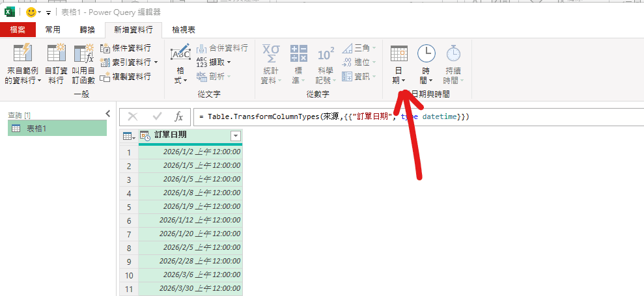Open the 日期 date column tool
This screenshot has height=296, width=644.
point(399,64)
